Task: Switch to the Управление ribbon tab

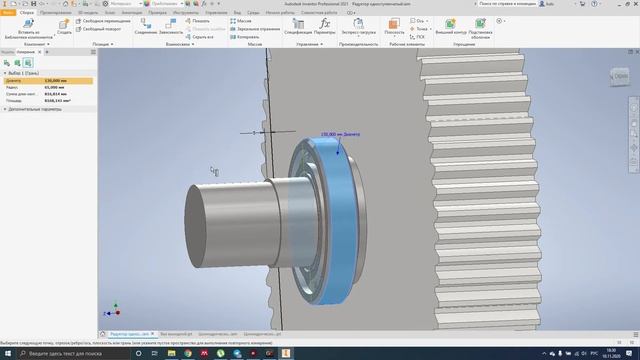Action: pyautogui.click(x=216, y=13)
